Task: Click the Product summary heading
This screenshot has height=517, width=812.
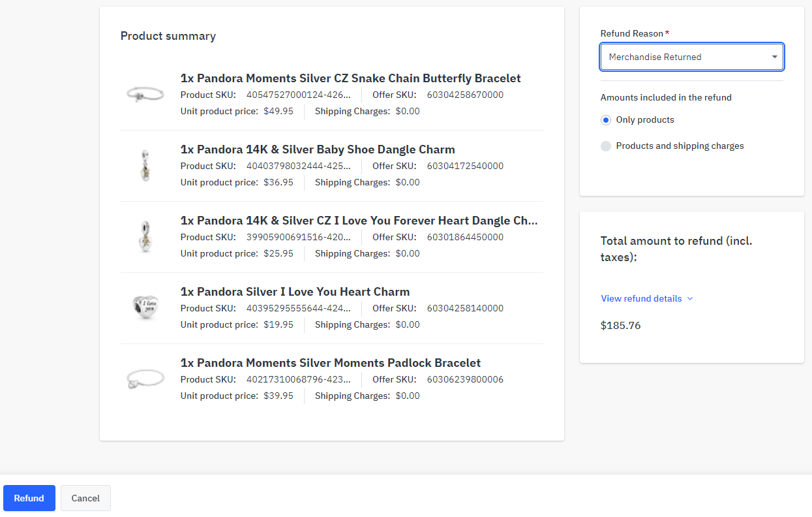Action: point(168,36)
